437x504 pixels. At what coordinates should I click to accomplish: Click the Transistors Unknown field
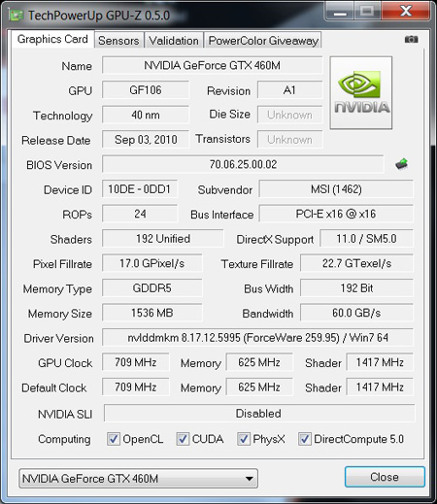[x=290, y=140]
